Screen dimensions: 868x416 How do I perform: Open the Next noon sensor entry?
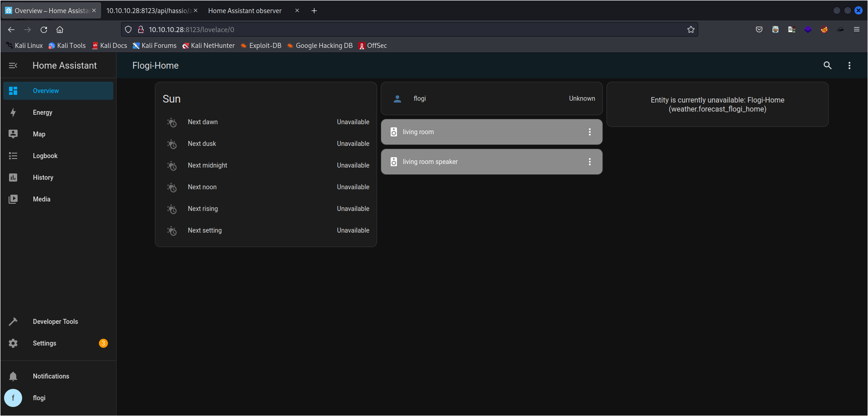coord(266,187)
